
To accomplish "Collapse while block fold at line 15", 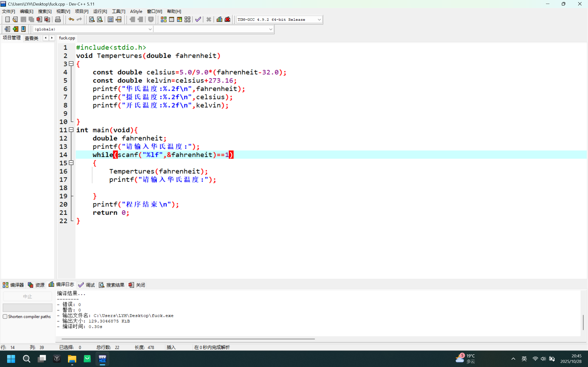I will point(71,163).
